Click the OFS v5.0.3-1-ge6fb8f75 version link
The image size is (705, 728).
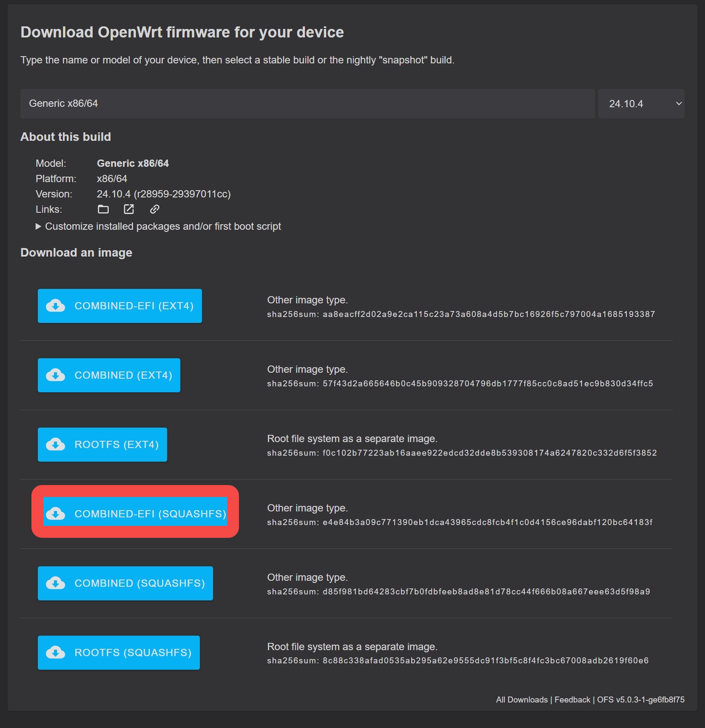pos(640,699)
